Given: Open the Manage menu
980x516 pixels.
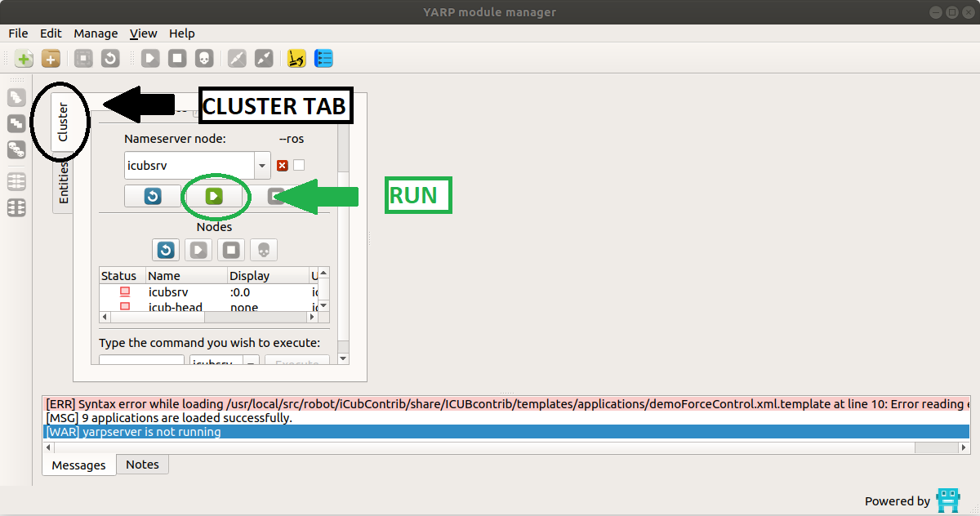Looking at the screenshot, I should (96, 33).
